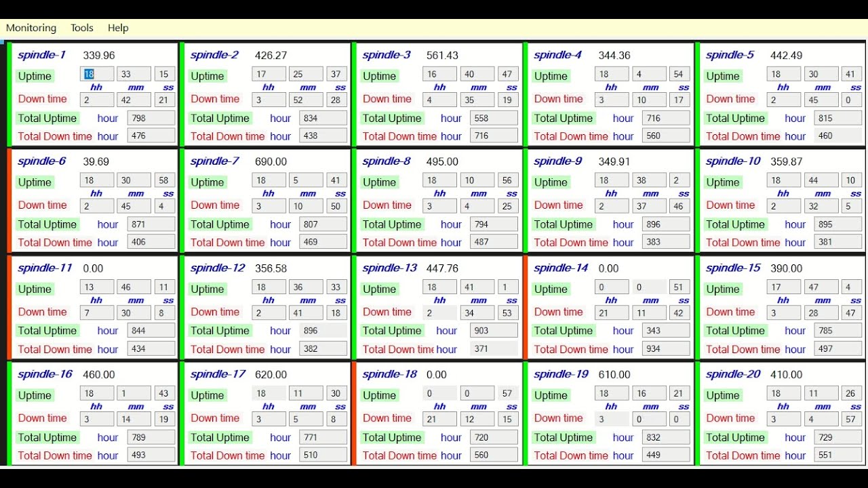This screenshot has width=868, height=488.
Task: Click spindle-2 value 426.27
Action: tap(271, 55)
